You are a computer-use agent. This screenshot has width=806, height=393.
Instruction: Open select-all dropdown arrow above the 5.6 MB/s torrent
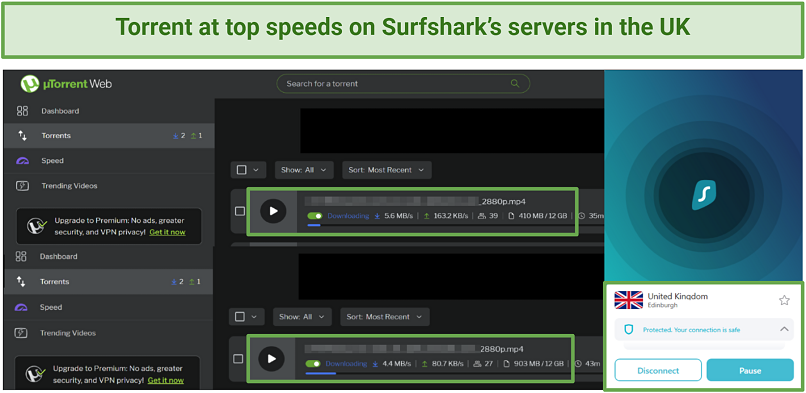coord(256,170)
